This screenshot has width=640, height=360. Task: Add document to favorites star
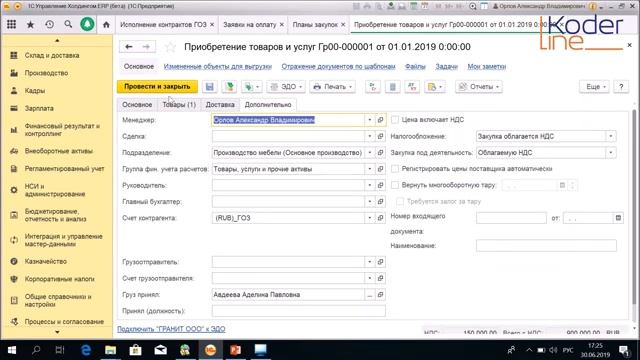click(x=170, y=47)
